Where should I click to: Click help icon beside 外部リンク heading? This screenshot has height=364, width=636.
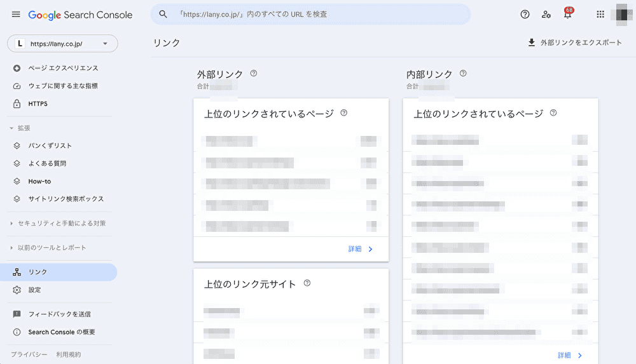pos(254,73)
